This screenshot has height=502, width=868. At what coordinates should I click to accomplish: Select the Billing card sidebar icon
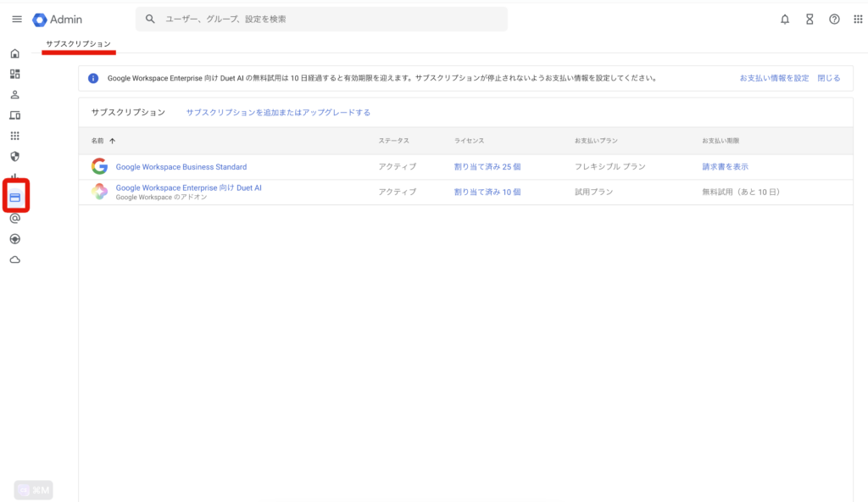click(x=15, y=198)
